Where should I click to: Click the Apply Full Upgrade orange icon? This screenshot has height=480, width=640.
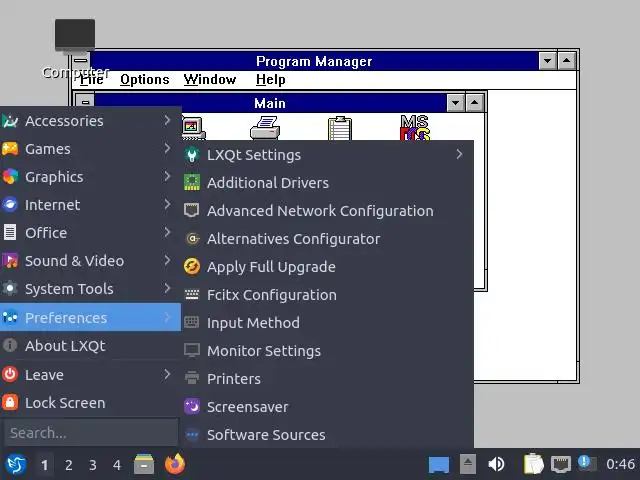(x=192, y=267)
